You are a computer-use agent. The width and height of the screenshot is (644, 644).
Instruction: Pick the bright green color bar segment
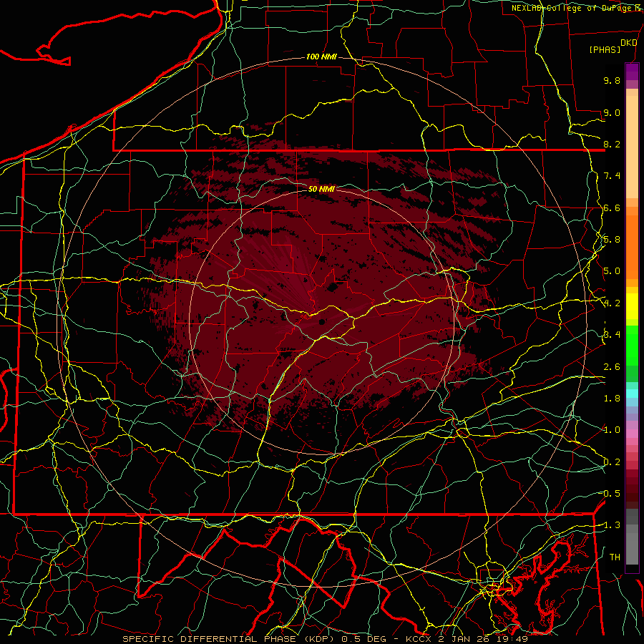[x=632, y=346]
